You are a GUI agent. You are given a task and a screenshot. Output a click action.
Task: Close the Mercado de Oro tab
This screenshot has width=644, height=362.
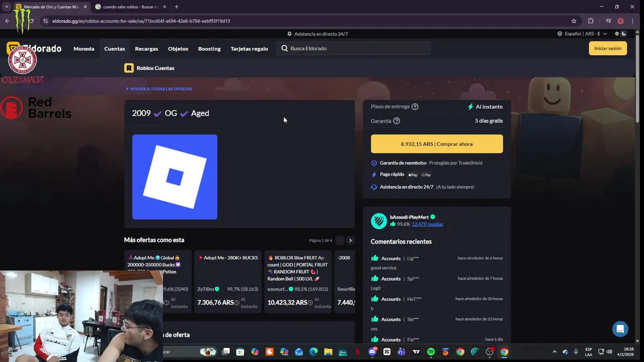coord(85,7)
